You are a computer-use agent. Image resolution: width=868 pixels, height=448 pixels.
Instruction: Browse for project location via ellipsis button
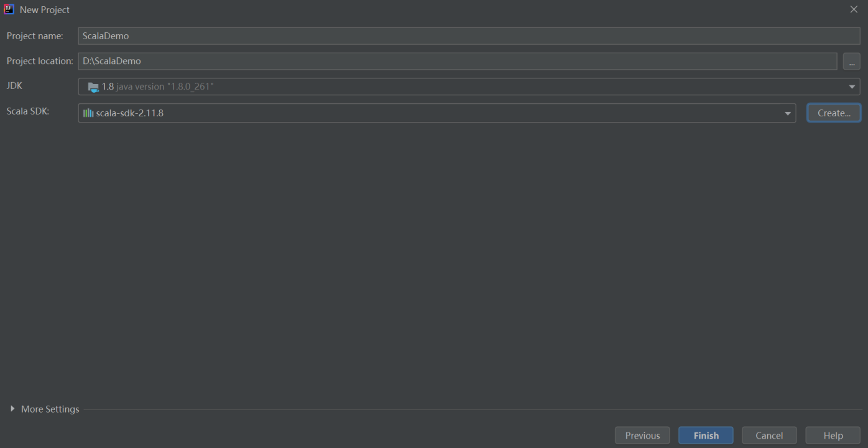coord(852,62)
